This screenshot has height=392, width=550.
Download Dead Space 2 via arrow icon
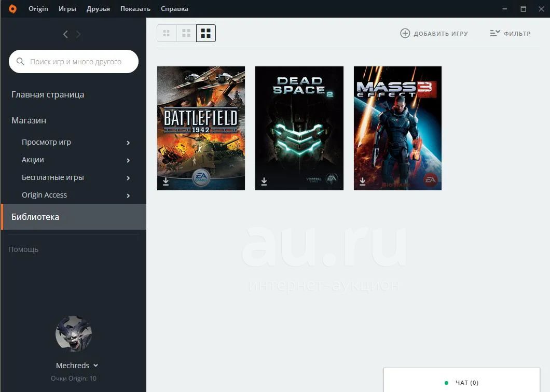pos(264,181)
